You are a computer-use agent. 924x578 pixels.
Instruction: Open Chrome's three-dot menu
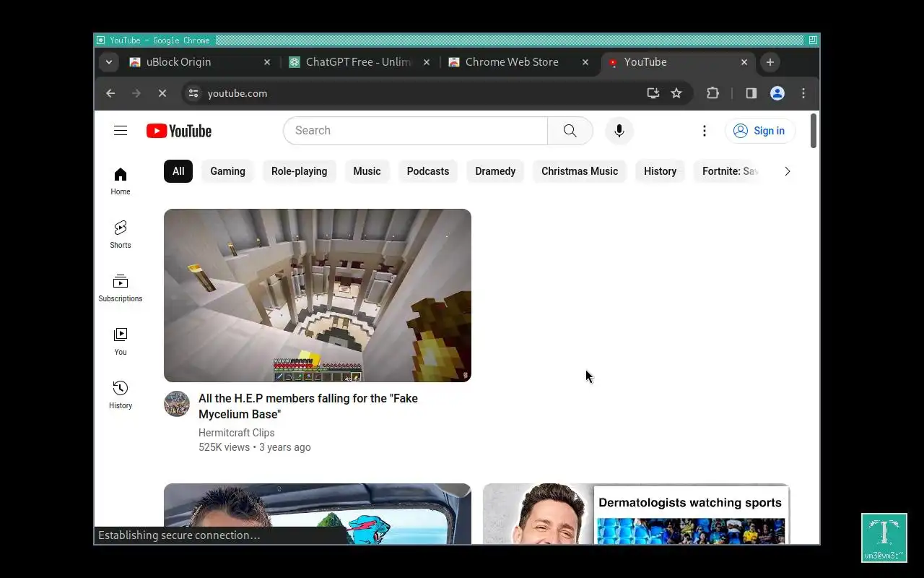click(x=803, y=93)
